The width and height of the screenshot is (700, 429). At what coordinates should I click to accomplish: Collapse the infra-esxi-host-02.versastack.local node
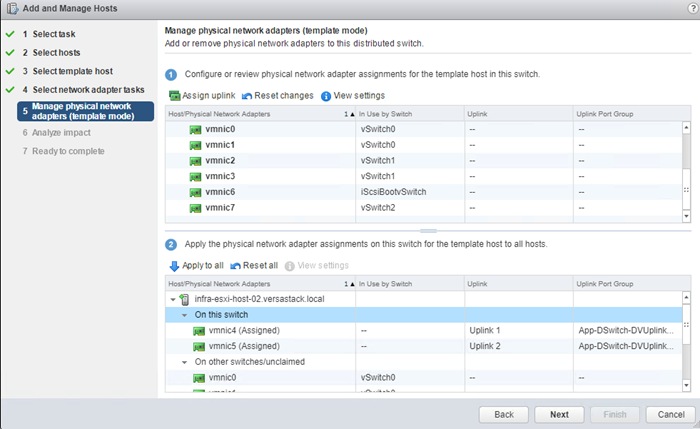pyautogui.click(x=173, y=300)
